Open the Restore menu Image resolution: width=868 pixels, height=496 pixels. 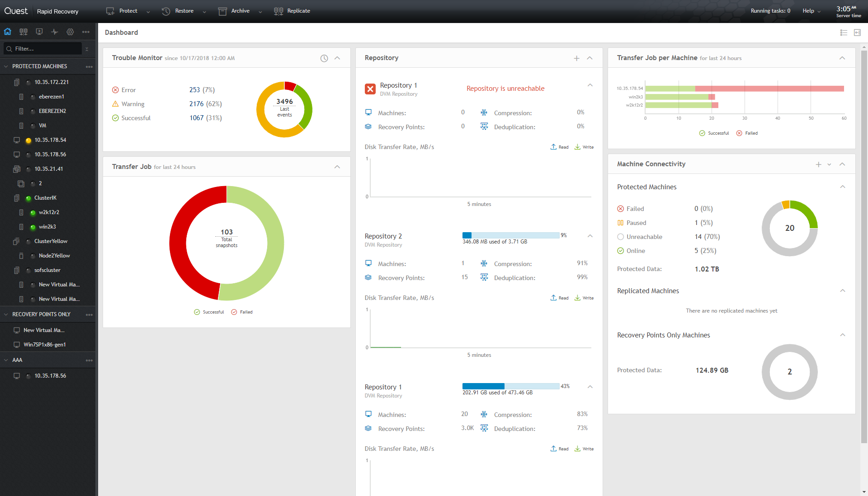click(x=184, y=11)
